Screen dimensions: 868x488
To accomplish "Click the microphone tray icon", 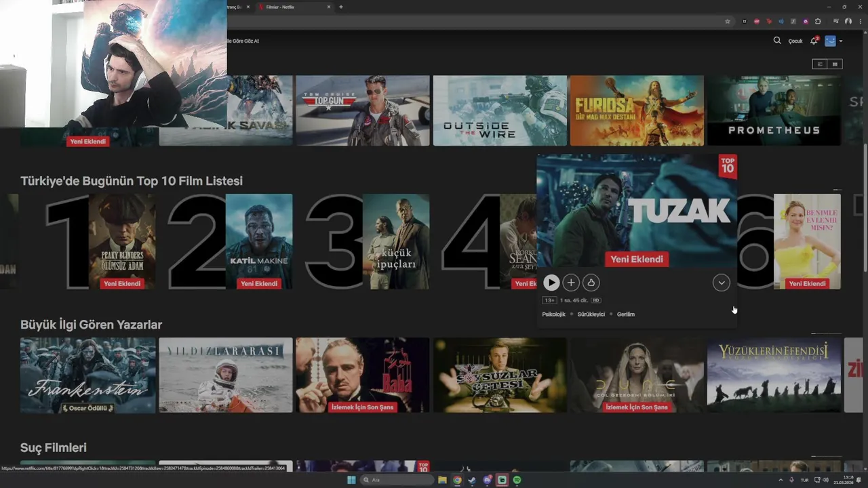I will point(791,480).
